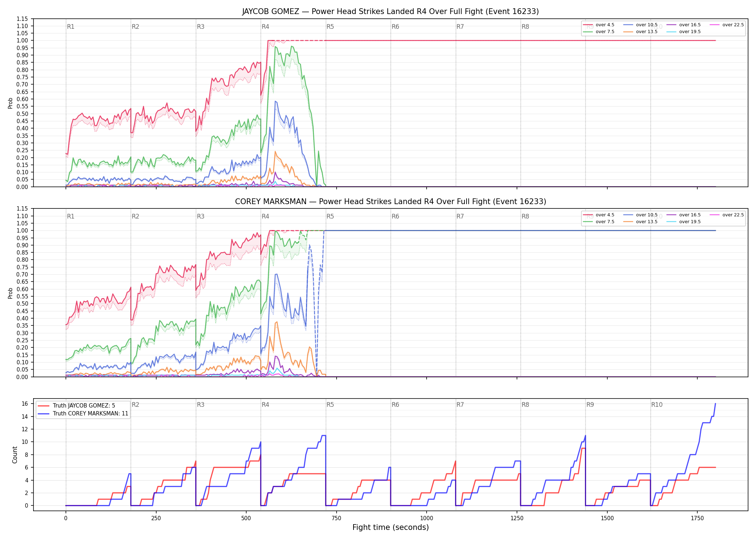Click the R5 round marker in middle chart
The image size is (756, 540).
pyautogui.click(x=330, y=216)
